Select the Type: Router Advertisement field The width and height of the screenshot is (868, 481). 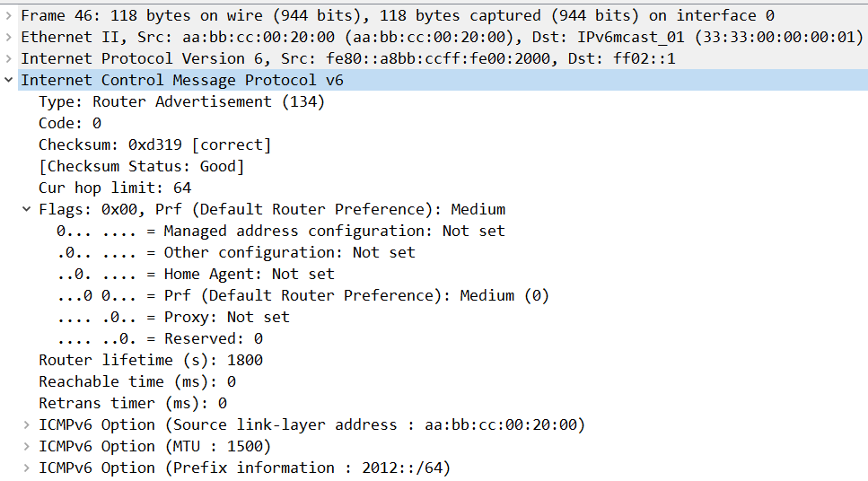click(181, 101)
